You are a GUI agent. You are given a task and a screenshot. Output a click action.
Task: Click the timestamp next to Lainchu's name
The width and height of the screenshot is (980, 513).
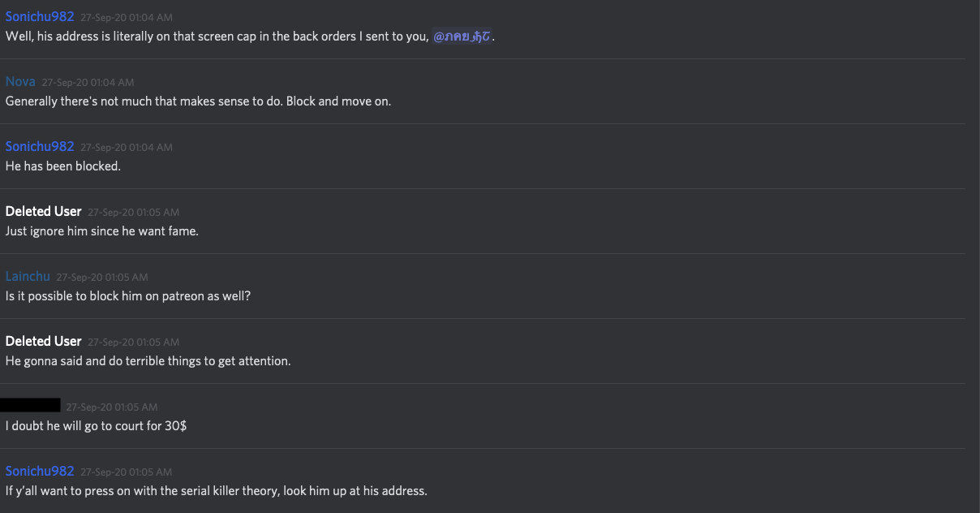coord(102,277)
